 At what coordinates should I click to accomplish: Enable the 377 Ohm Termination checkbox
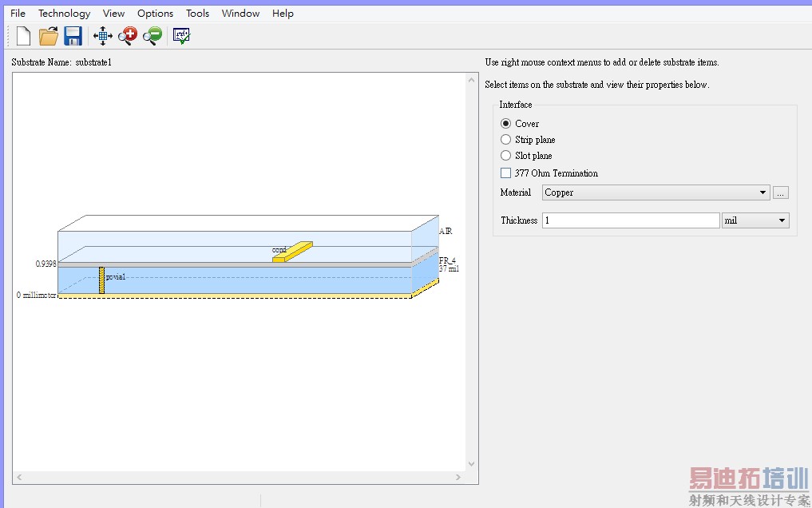506,173
